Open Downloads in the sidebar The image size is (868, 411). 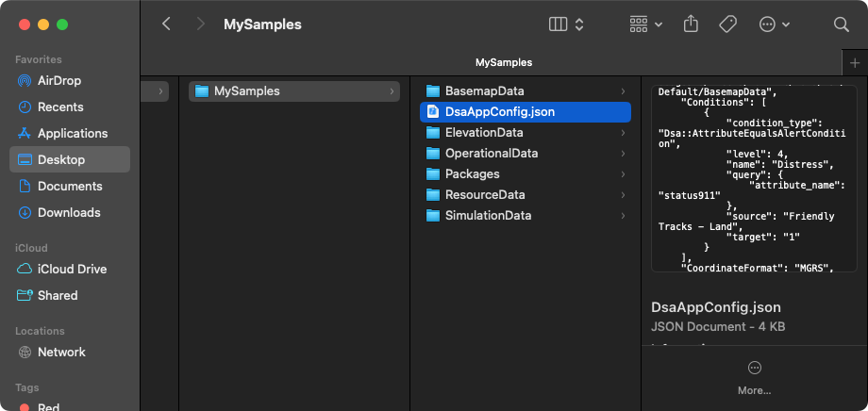(x=70, y=212)
